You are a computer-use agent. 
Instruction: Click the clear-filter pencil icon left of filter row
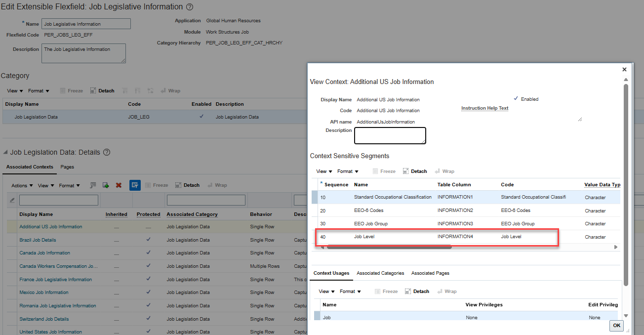12,200
